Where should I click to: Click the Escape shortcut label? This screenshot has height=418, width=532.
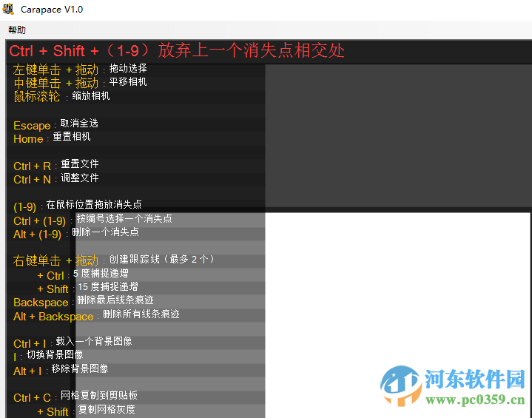tap(32, 126)
